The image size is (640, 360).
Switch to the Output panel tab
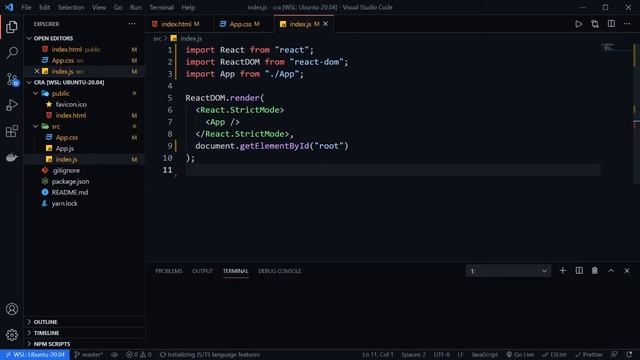pyautogui.click(x=202, y=271)
